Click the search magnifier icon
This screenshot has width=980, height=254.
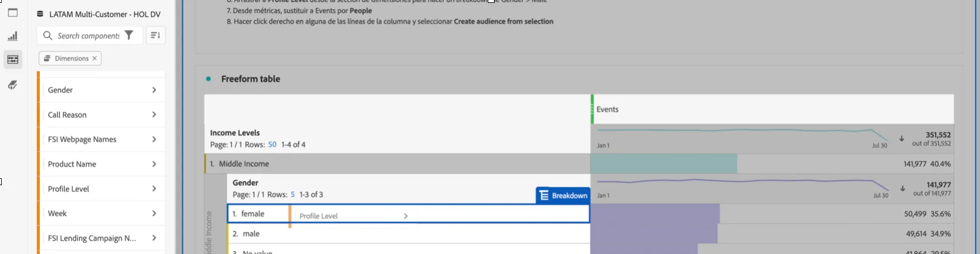(48, 36)
